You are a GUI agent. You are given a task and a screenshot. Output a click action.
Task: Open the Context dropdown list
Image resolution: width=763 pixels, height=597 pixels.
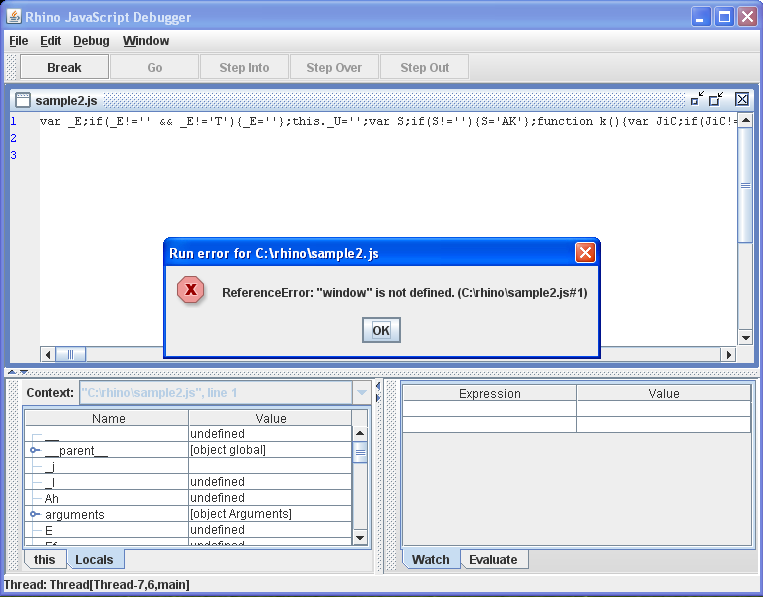tap(362, 393)
